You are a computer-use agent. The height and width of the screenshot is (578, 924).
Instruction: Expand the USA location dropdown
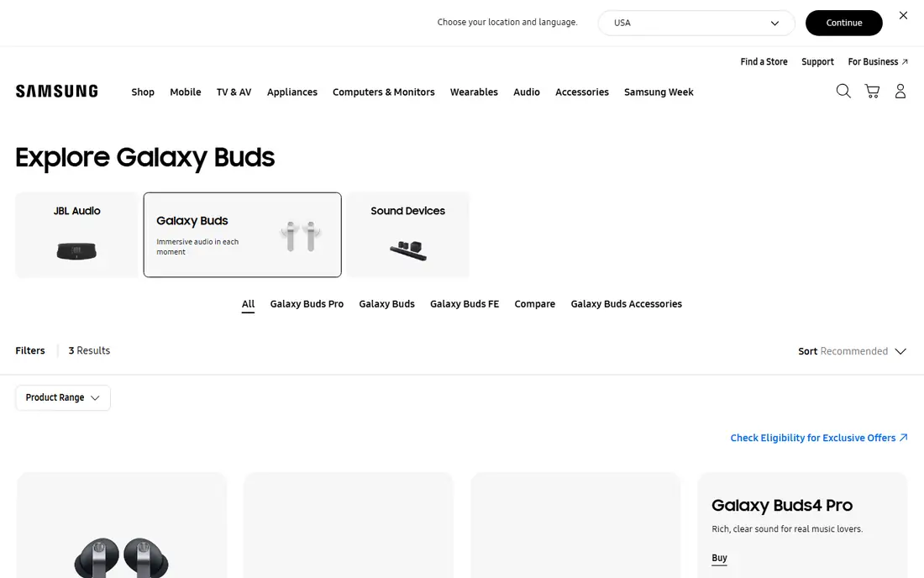tap(696, 23)
